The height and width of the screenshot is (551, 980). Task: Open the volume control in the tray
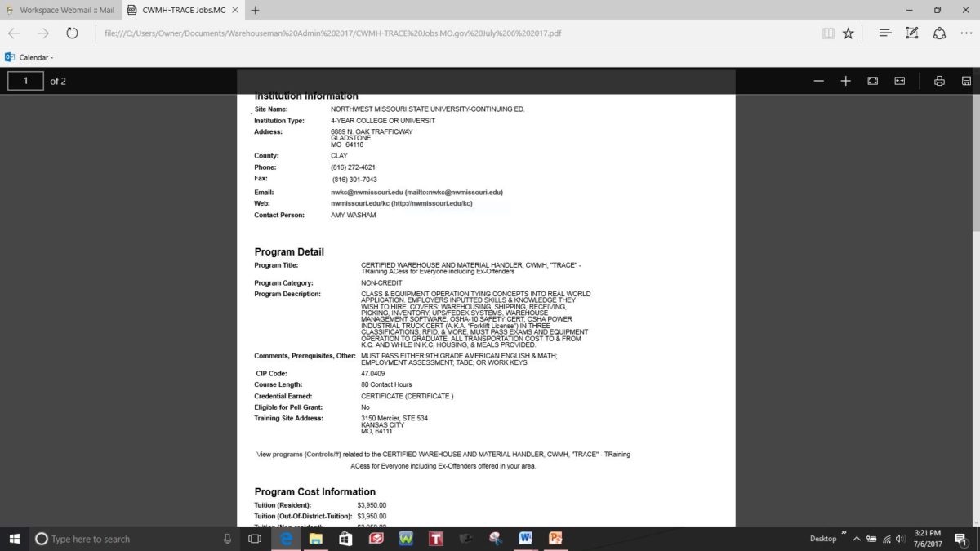[x=901, y=539]
